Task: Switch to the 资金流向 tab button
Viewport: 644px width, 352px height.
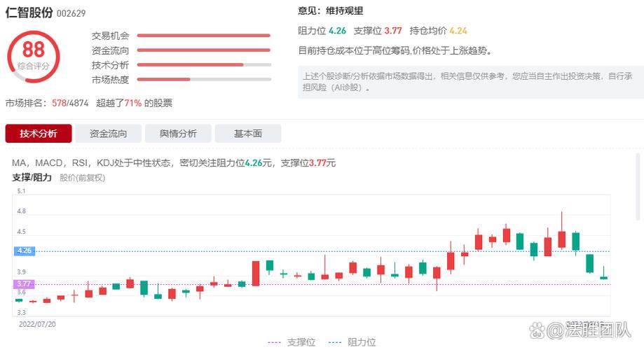Action: tap(109, 134)
